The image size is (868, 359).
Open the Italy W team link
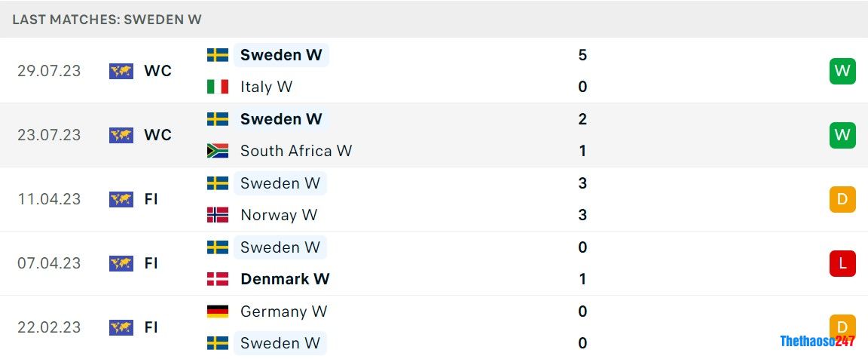point(266,87)
